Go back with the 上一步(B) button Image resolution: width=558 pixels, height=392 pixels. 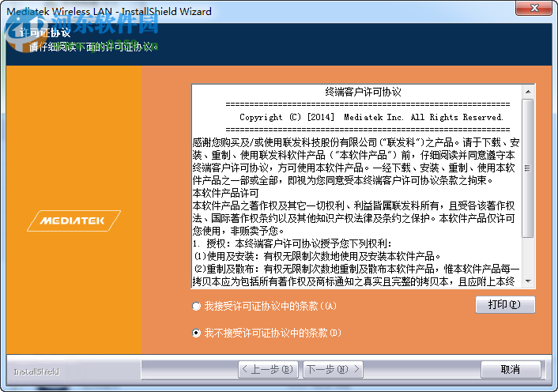(268, 370)
